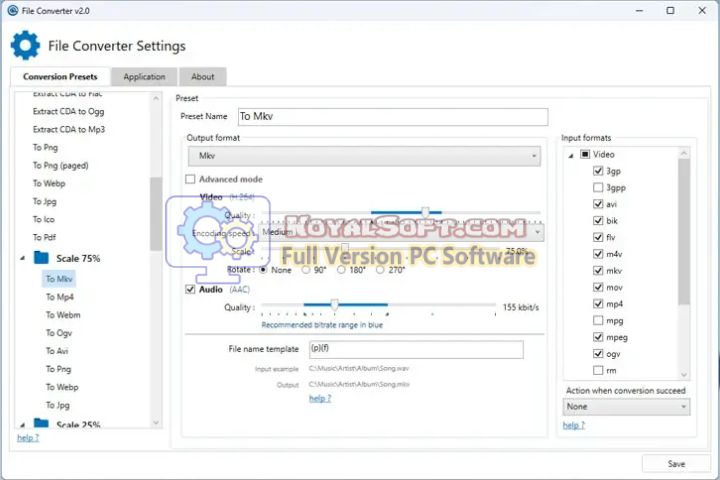Select the To Pdf preset
The image size is (720, 480).
44,237
